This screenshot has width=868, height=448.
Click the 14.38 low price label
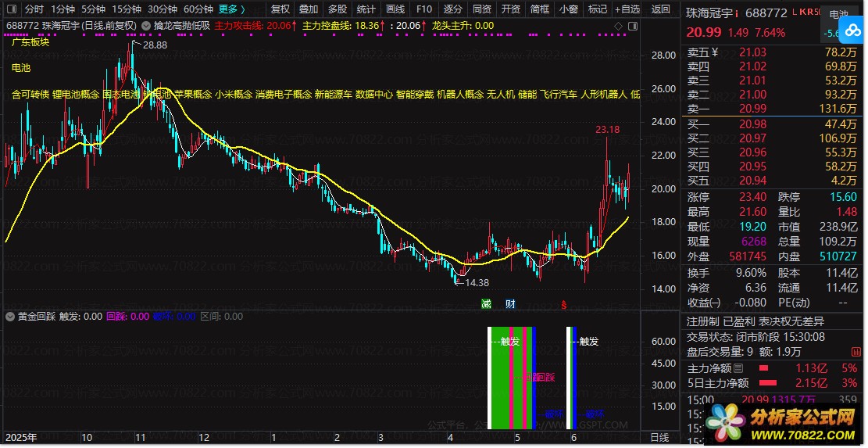(477, 283)
